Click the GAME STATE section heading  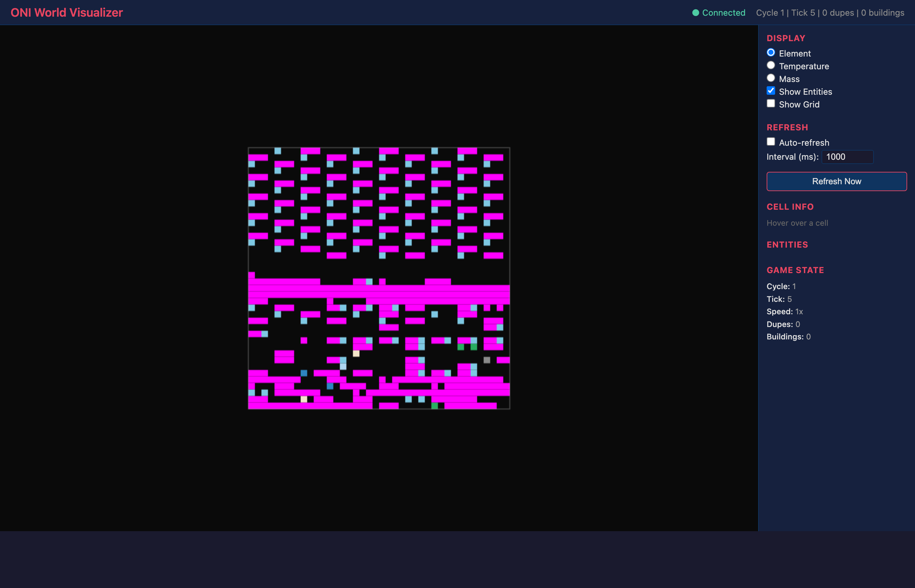(795, 270)
